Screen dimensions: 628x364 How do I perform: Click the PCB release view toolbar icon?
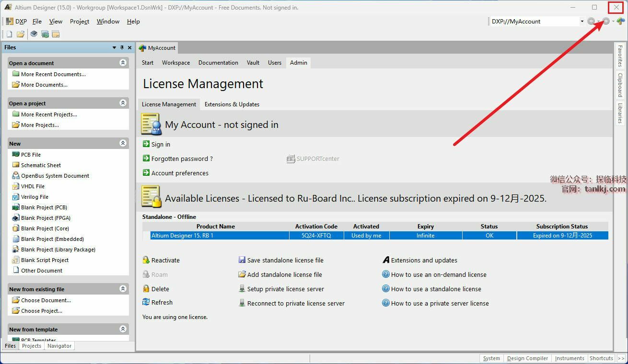pos(45,34)
